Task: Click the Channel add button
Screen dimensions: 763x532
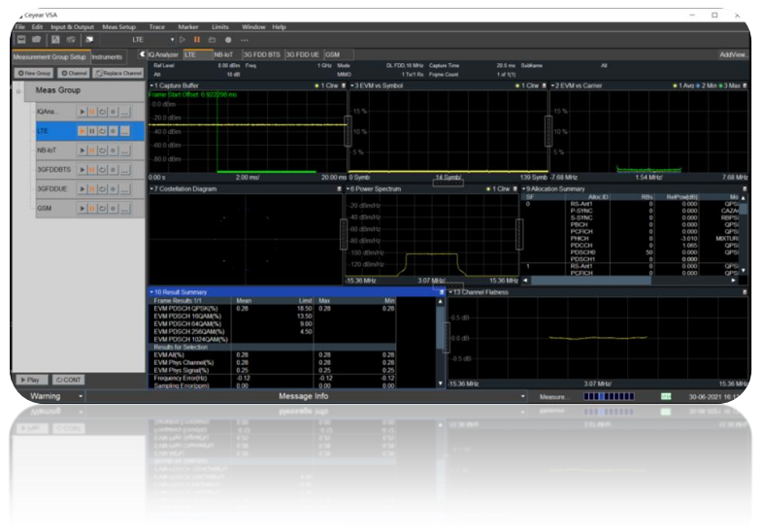Action: 74,73
